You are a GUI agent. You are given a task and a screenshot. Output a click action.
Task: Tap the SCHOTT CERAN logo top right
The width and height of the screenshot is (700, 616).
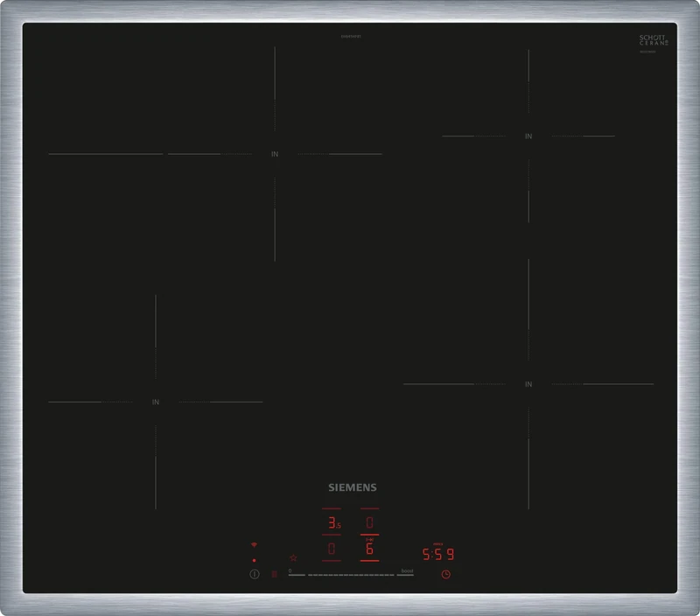pos(652,39)
